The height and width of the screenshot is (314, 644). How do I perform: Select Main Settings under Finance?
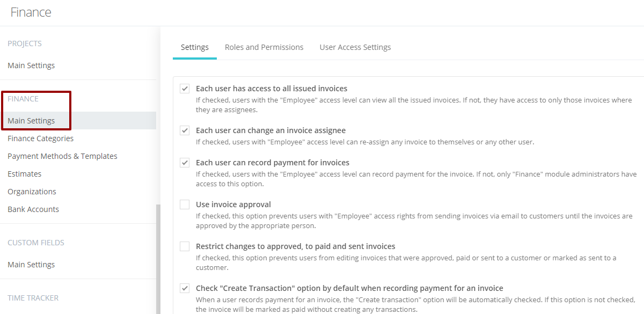pyautogui.click(x=31, y=121)
